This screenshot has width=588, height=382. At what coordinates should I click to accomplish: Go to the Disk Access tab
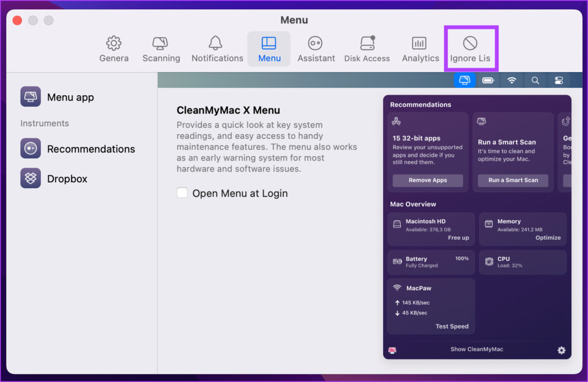(x=367, y=49)
